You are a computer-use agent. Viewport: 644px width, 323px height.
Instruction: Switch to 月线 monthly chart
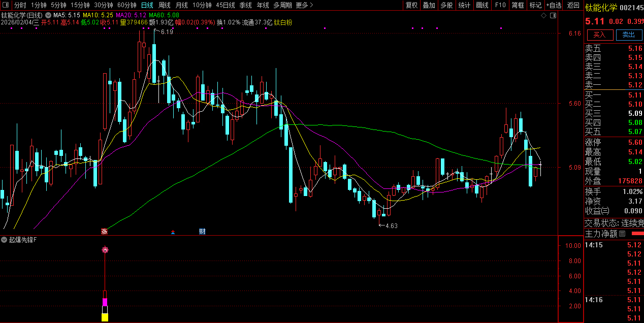pos(181,5)
